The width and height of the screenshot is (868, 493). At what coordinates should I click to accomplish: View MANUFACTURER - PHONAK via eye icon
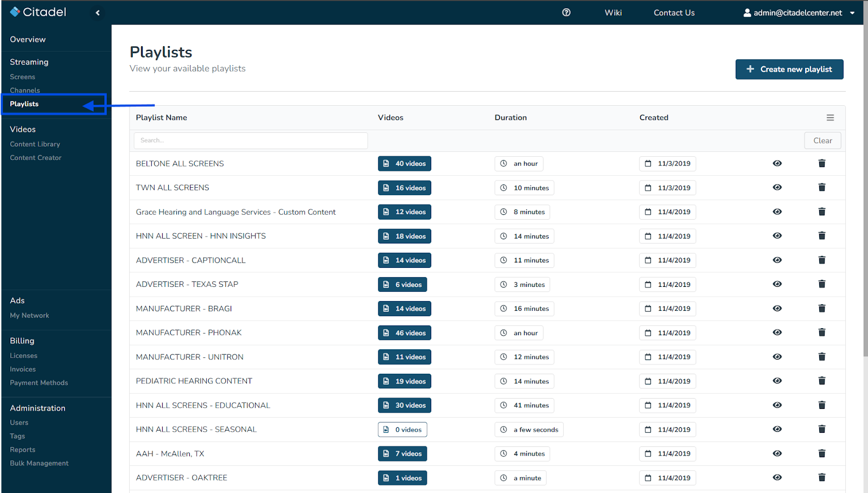(x=777, y=332)
